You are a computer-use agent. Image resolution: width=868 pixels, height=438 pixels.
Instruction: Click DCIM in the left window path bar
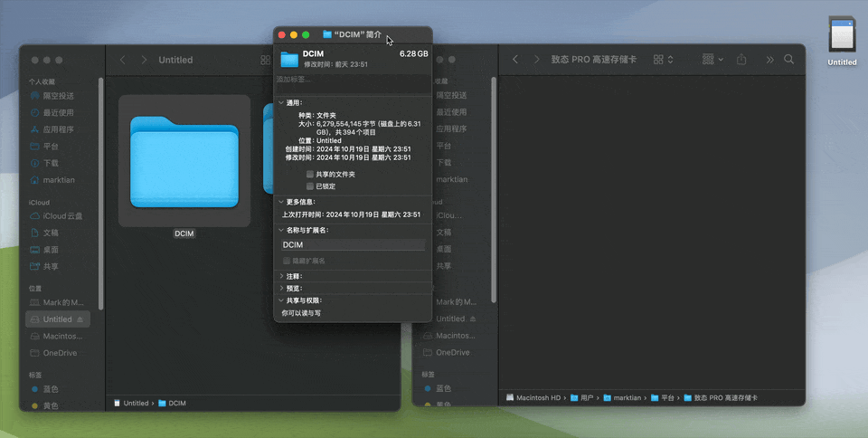pyautogui.click(x=172, y=403)
